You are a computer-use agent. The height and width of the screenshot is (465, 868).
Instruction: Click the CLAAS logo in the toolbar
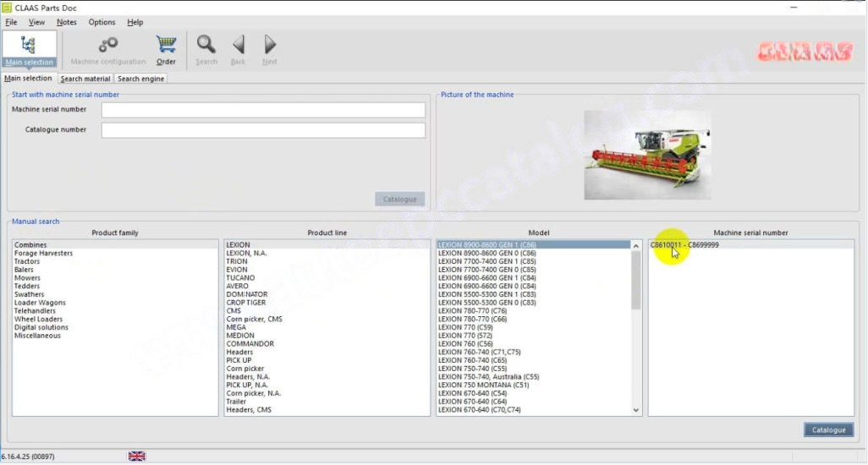(x=804, y=52)
